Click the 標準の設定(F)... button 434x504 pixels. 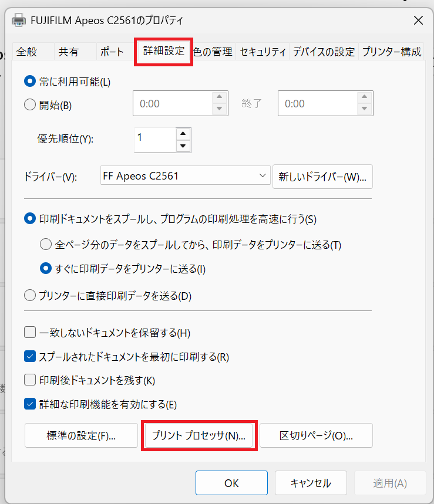pos(81,435)
